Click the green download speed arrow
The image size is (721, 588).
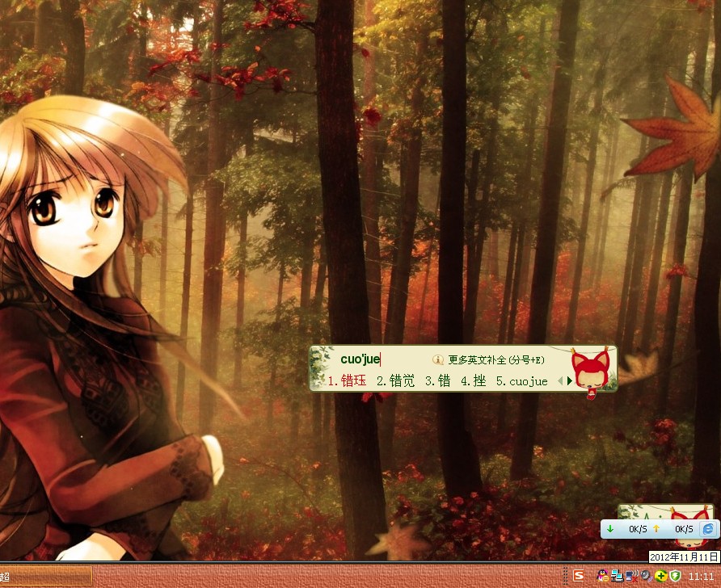(x=610, y=529)
